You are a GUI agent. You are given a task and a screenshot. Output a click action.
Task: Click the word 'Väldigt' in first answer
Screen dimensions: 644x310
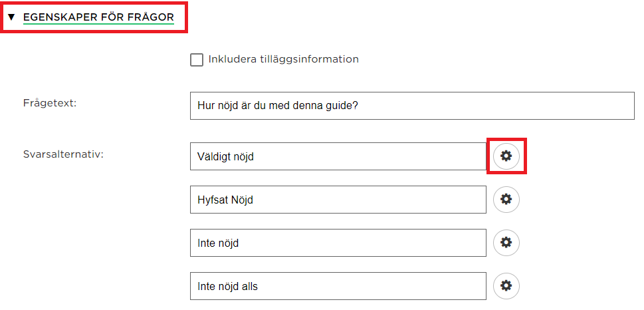pos(213,156)
